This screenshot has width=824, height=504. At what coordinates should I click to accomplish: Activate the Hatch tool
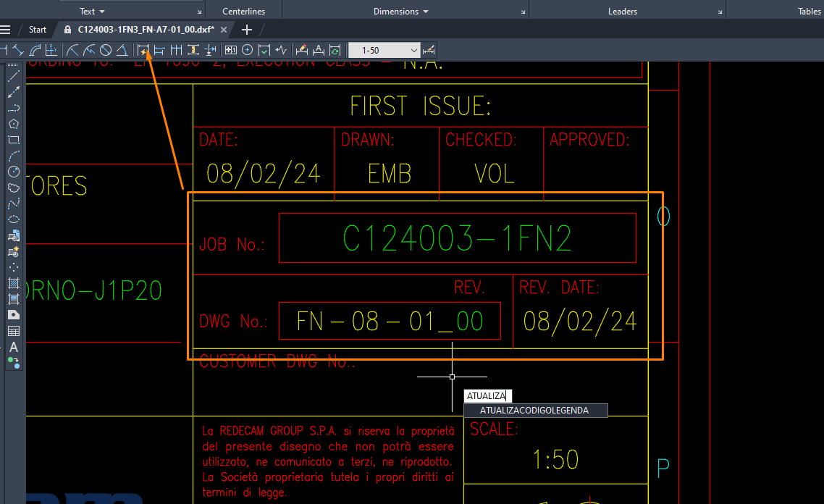13,283
